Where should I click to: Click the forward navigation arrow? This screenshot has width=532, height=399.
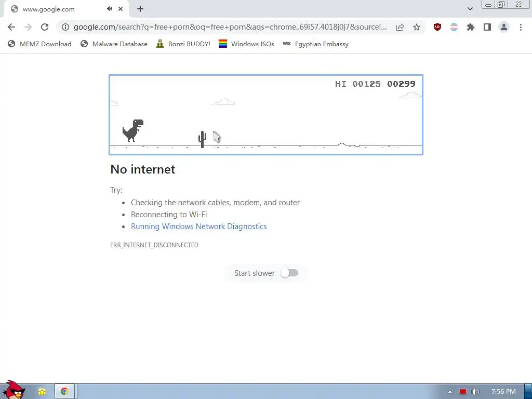[28, 27]
